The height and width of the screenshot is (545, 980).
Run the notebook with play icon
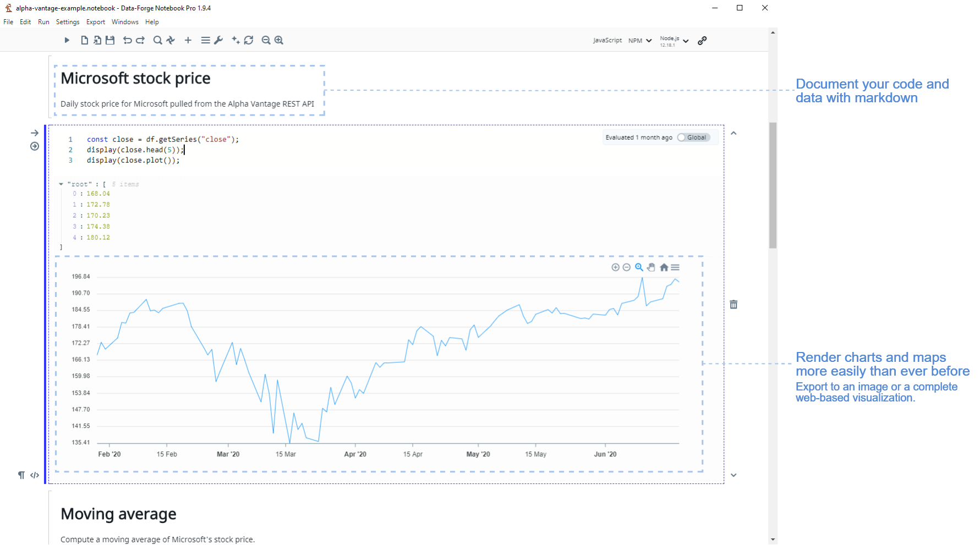67,40
